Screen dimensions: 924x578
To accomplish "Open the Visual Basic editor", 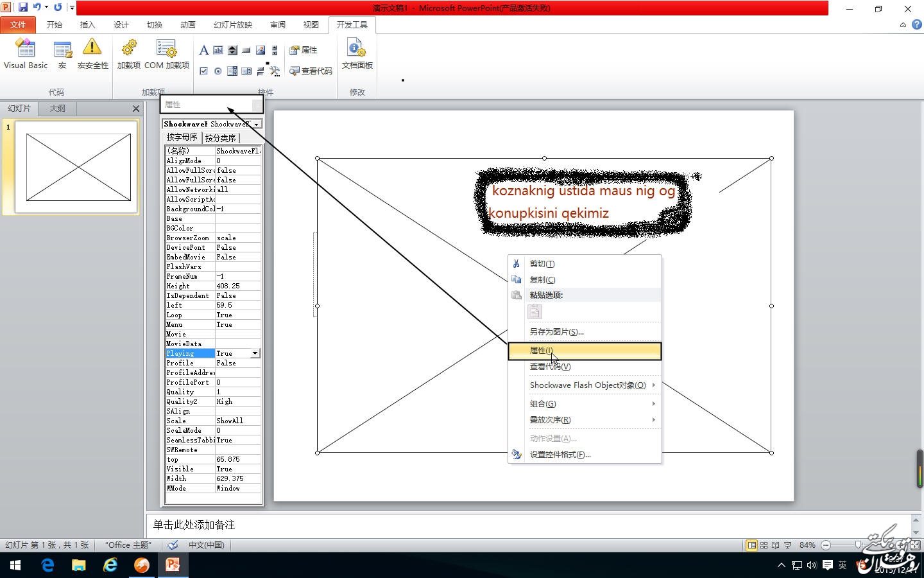I will tap(26, 54).
